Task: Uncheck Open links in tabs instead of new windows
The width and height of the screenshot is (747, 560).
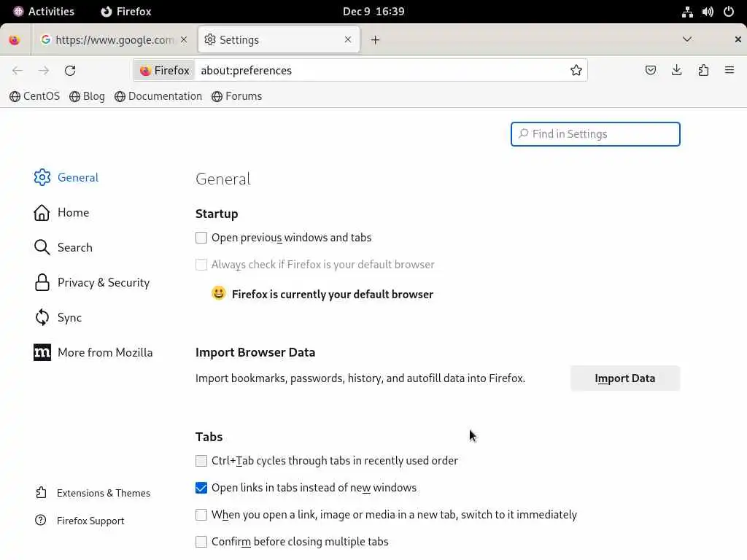Action: pos(201,488)
